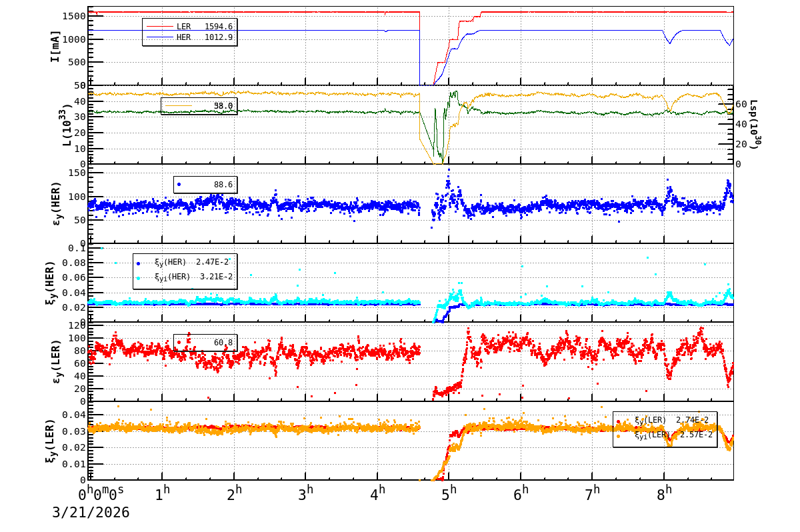Click the '0h0m0s' time axis origin label

[101, 494]
